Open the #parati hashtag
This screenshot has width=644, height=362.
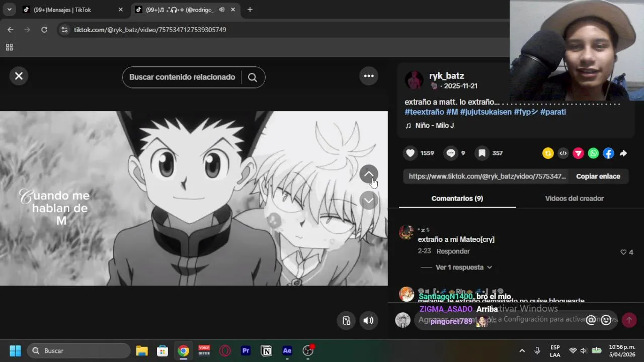pyautogui.click(x=553, y=112)
